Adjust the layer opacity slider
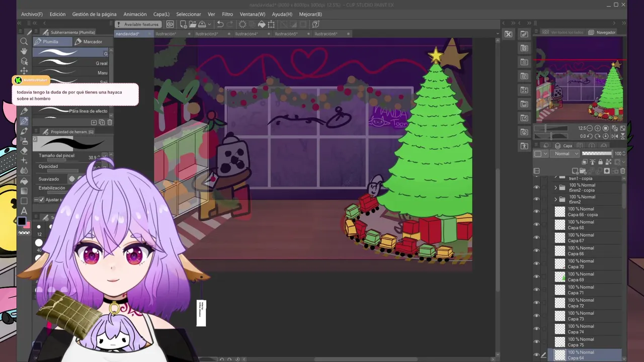The height and width of the screenshot is (362, 644). pyautogui.click(x=597, y=153)
